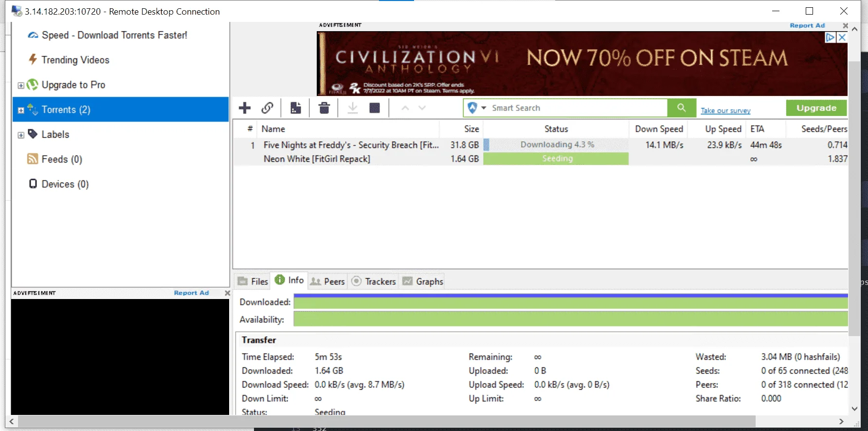The image size is (868, 431).
Task: Click the Stop torrent square icon
Action: 375,108
